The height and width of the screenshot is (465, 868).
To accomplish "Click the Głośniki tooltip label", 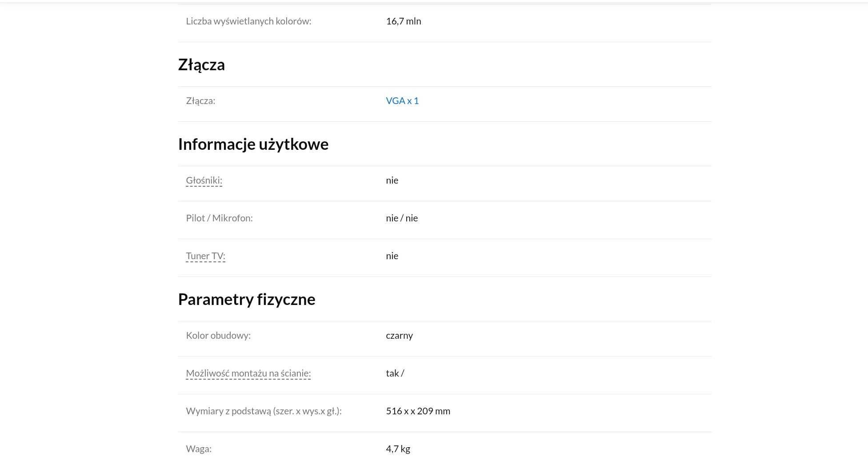I will pos(204,180).
